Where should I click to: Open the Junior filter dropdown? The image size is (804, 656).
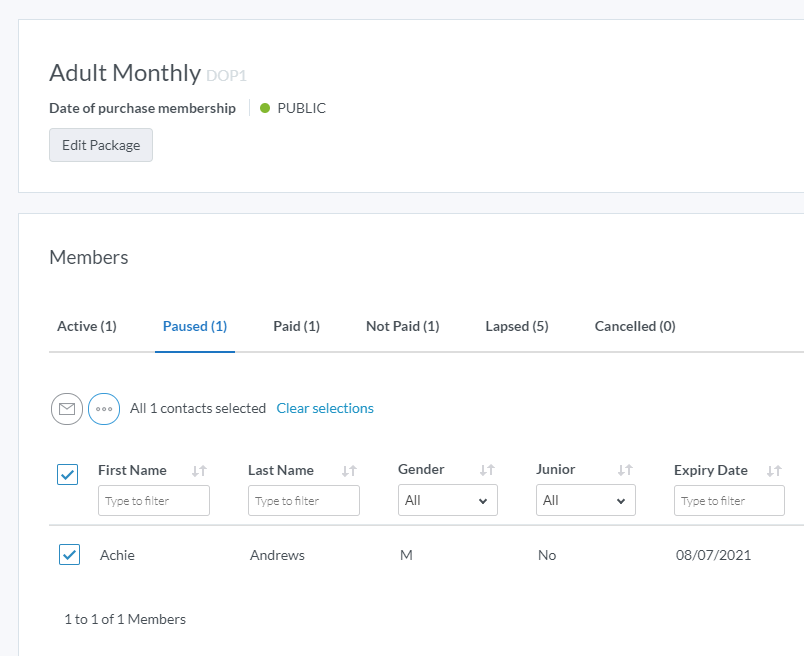(x=585, y=501)
